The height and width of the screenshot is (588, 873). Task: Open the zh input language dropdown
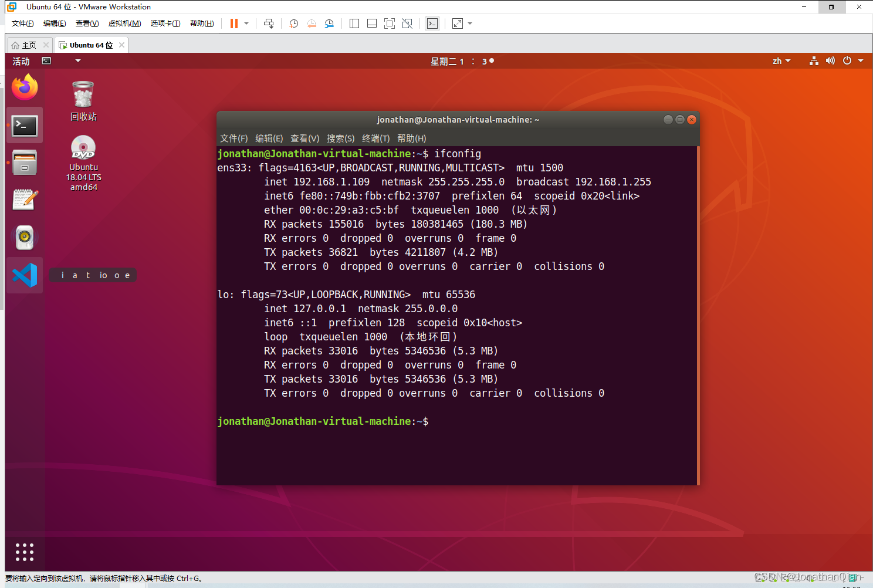[x=781, y=61]
